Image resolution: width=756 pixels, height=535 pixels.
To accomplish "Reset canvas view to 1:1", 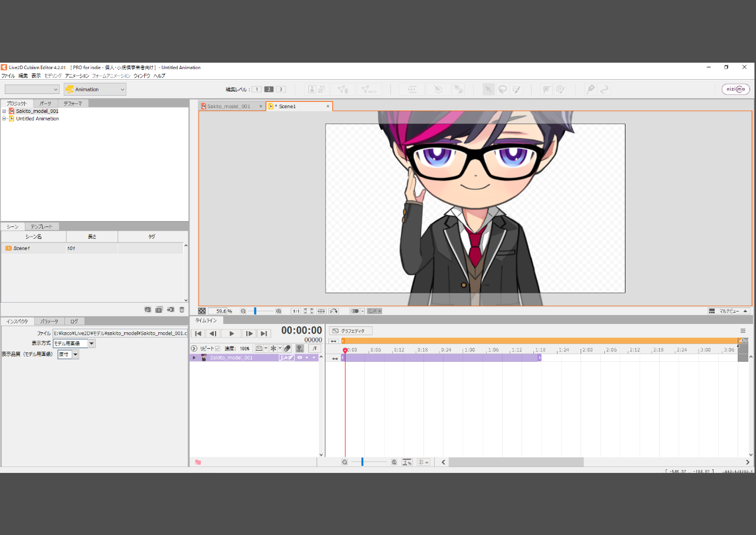I will pyautogui.click(x=296, y=311).
